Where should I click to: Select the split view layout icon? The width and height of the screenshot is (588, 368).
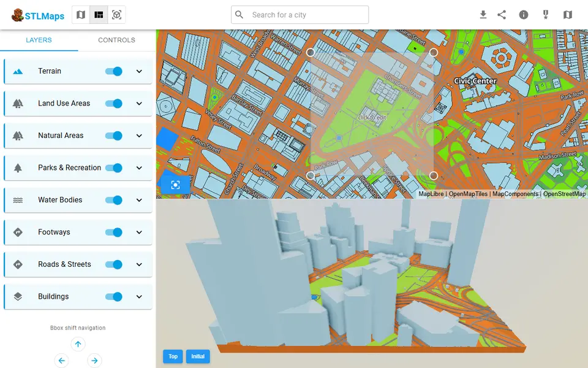click(99, 15)
